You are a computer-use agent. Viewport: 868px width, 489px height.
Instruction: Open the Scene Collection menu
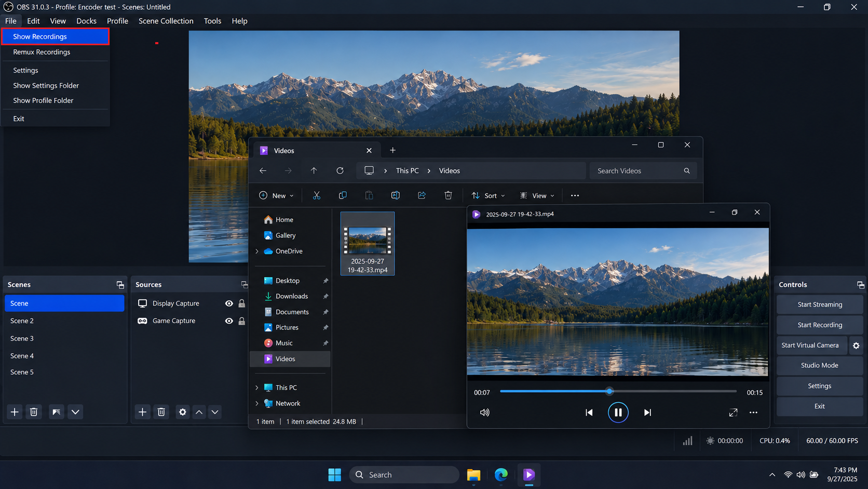(x=166, y=21)
